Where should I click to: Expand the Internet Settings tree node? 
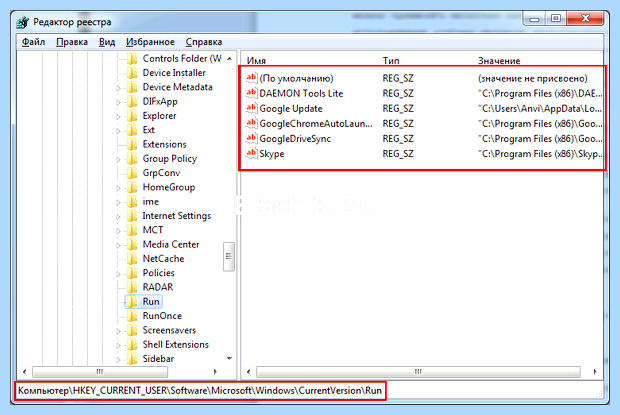click(x=118, y=217)
